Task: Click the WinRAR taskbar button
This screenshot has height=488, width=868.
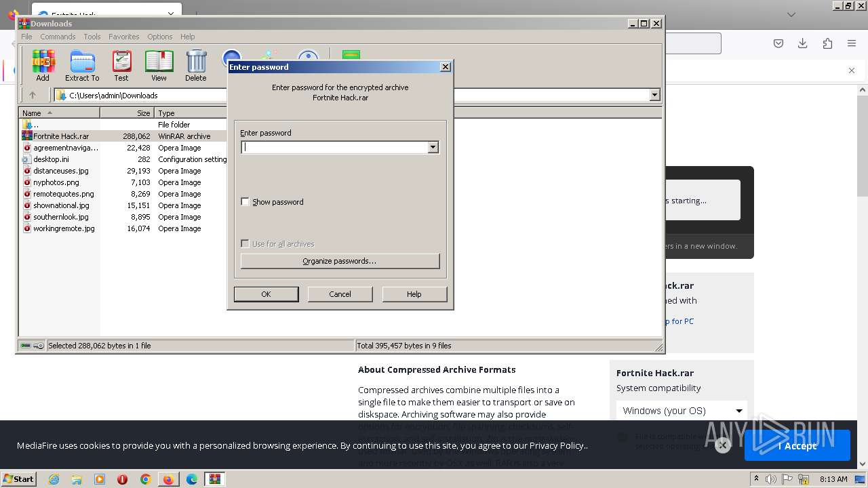Action: click(215, 479)
